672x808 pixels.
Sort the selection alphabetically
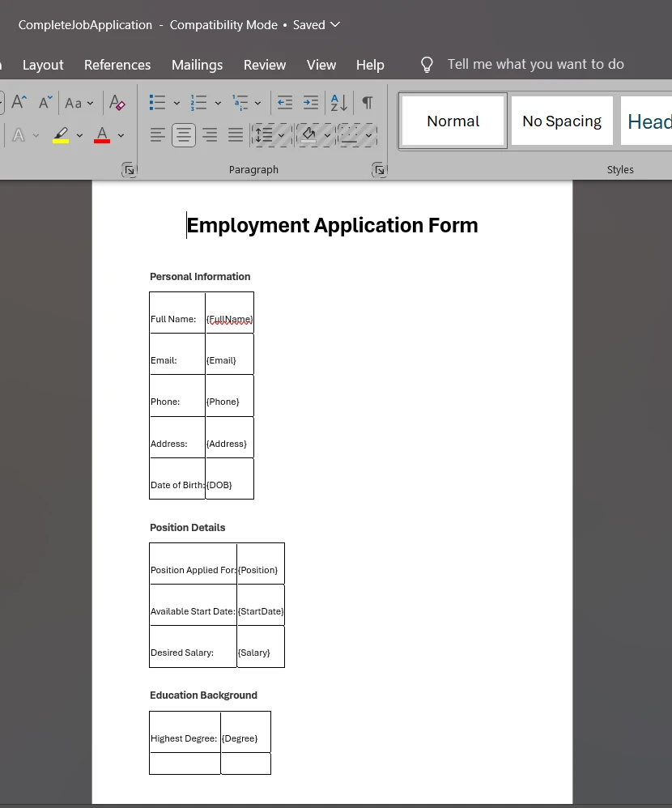[338, 103]
